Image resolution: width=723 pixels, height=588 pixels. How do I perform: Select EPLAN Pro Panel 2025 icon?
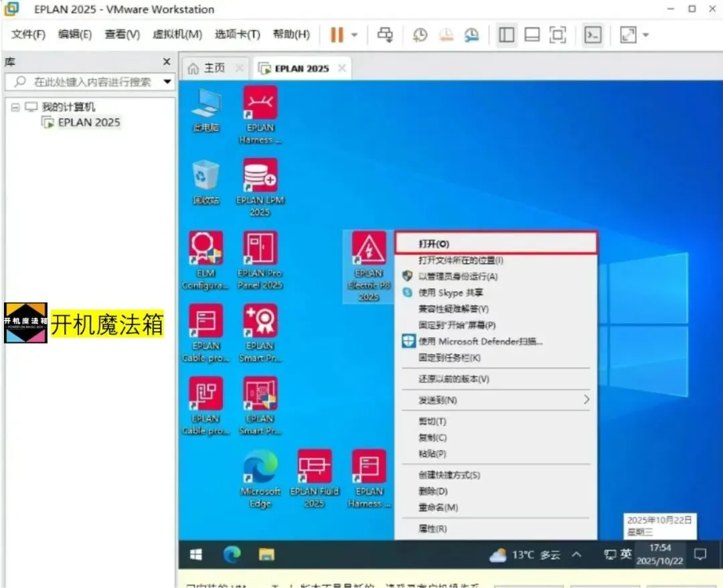(260, 261)
